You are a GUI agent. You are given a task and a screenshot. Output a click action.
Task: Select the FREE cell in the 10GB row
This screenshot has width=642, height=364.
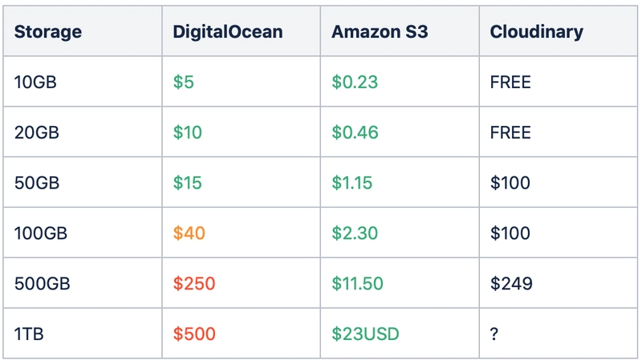(x=510, y=82)
